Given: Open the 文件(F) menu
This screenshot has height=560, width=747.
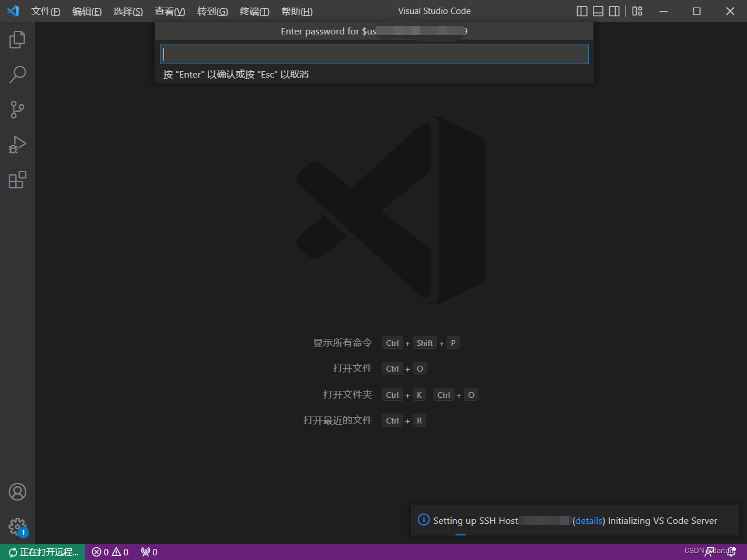Looking at the screenshot, I should click(x=46, y=11).
